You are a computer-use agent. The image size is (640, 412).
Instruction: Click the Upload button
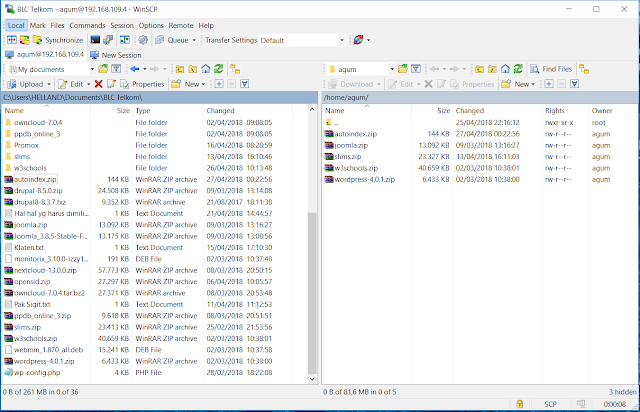(26, 84)
